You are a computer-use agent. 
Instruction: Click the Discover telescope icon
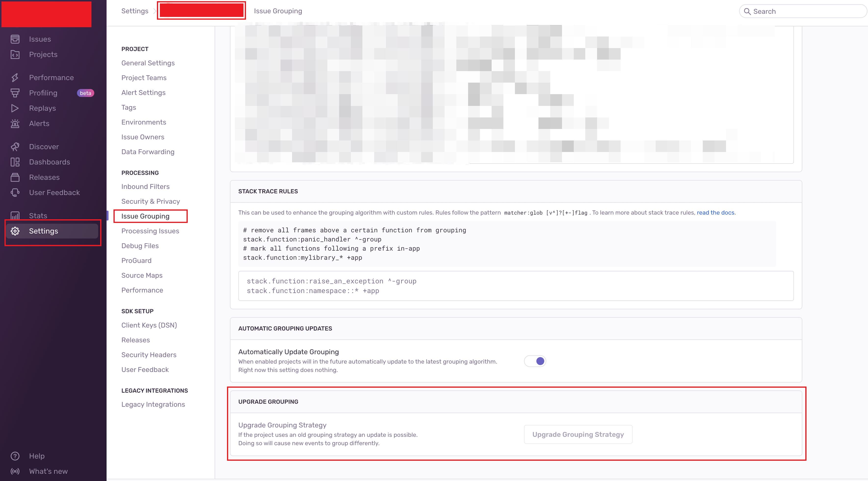[x=15, y=147]
